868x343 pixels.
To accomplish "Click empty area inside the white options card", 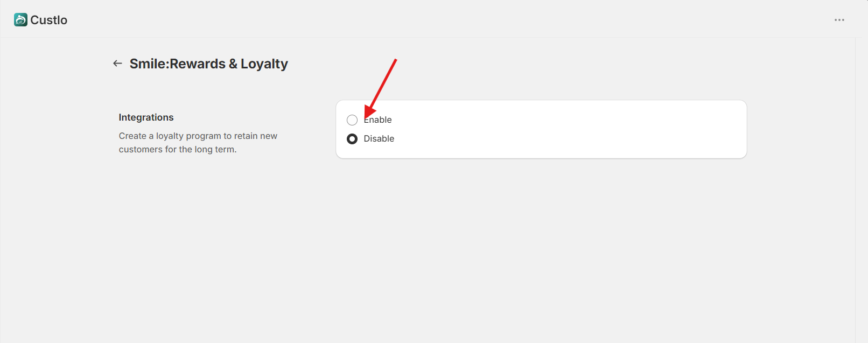I will point(565,129).
